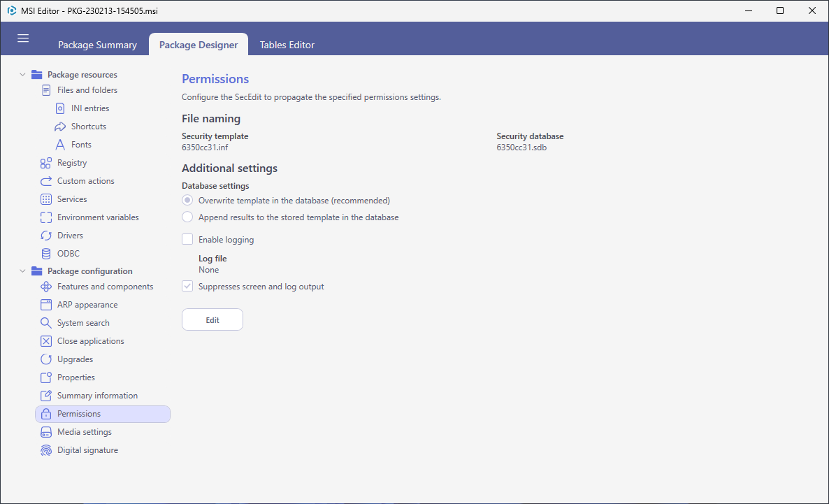
Task: Open Files and folders tree item
Action: coord(87,90)
